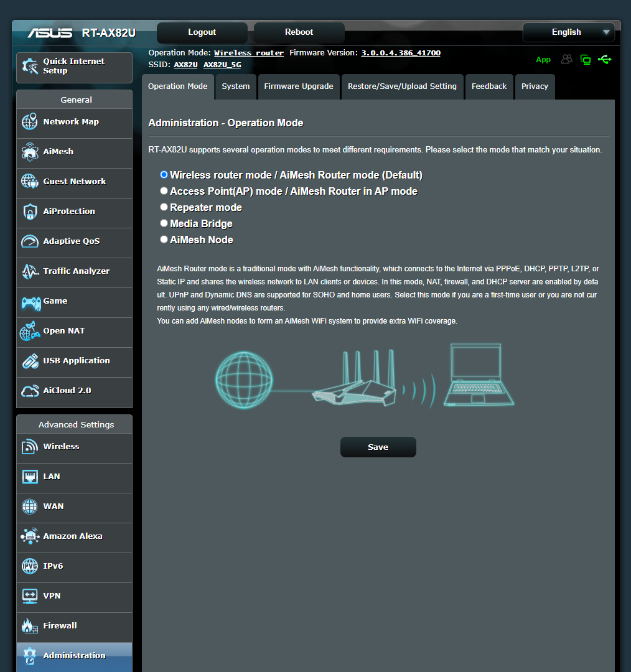The width and height of the screenshot is (631, 672).
Task: Click the router illustration in the diagram
Action: 355,378
